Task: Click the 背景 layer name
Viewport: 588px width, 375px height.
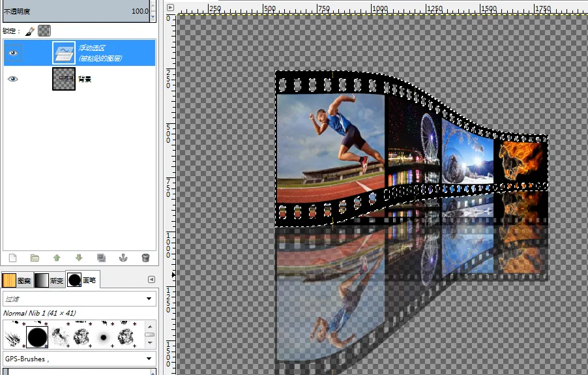Action: (x=85, y=79)
